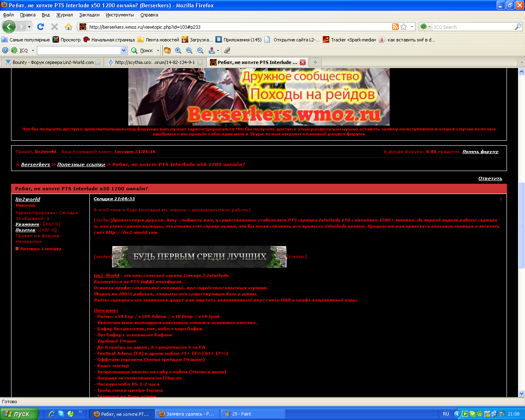Open the Самые популярные bookmark
Image resolution: width=525 pixels, height=420 pixels.
(x=25, y=40)
